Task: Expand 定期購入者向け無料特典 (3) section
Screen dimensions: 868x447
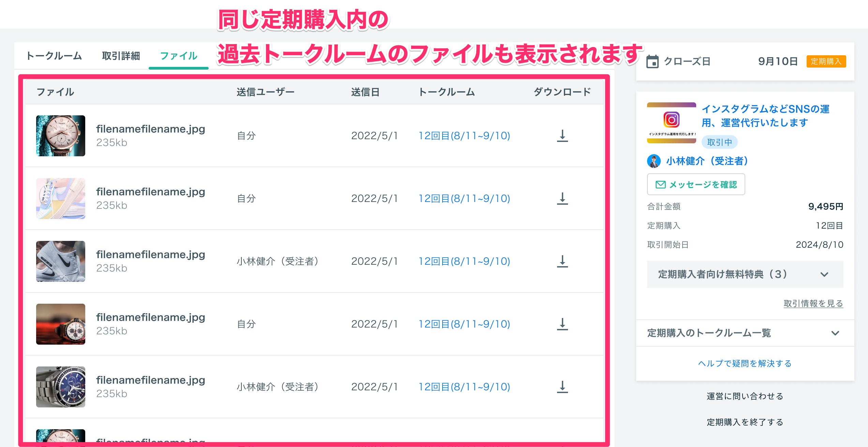Action: click(x=745, y=274)
